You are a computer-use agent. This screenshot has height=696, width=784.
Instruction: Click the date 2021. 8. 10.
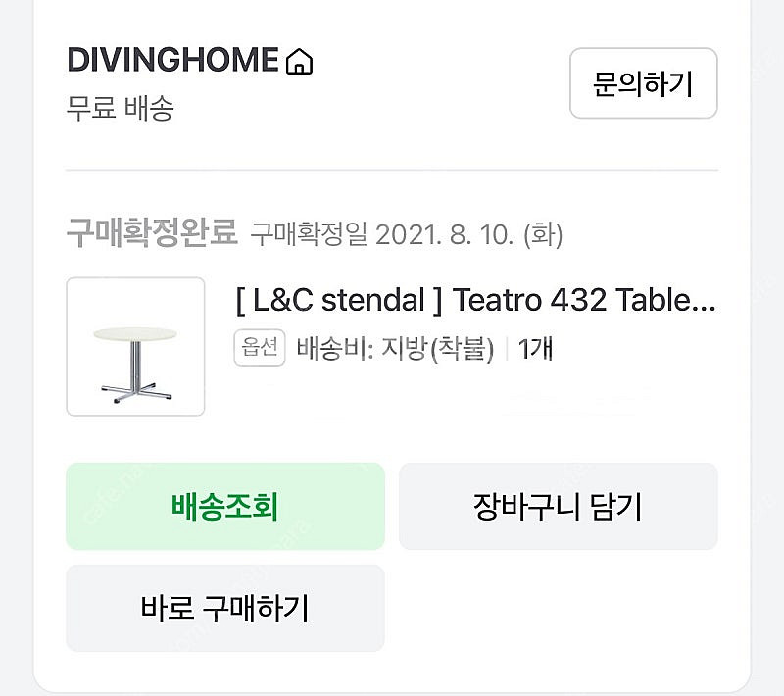(445, 234)
